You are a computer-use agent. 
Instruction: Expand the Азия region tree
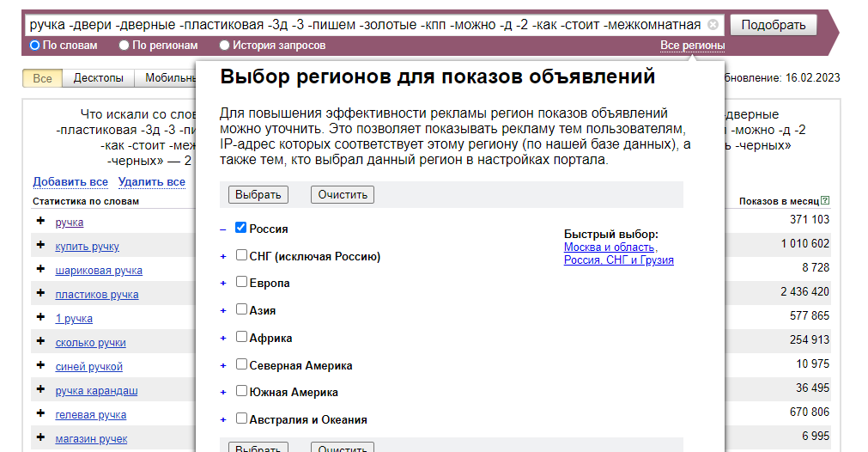pos(223,311)
